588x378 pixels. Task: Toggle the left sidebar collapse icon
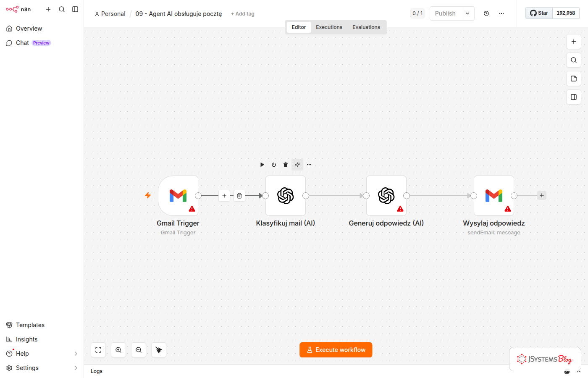click(75, 9)
